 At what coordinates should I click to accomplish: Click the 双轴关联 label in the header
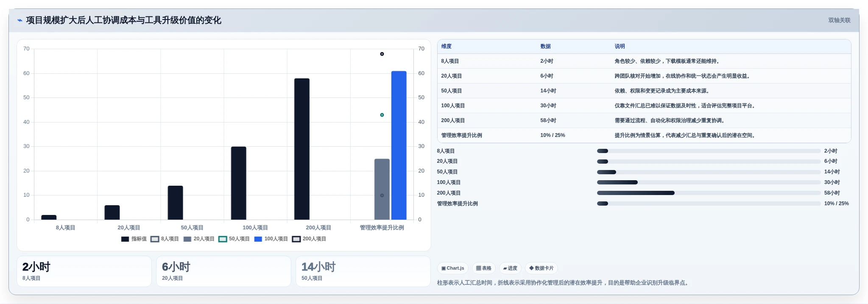click(x=839, y=20)
